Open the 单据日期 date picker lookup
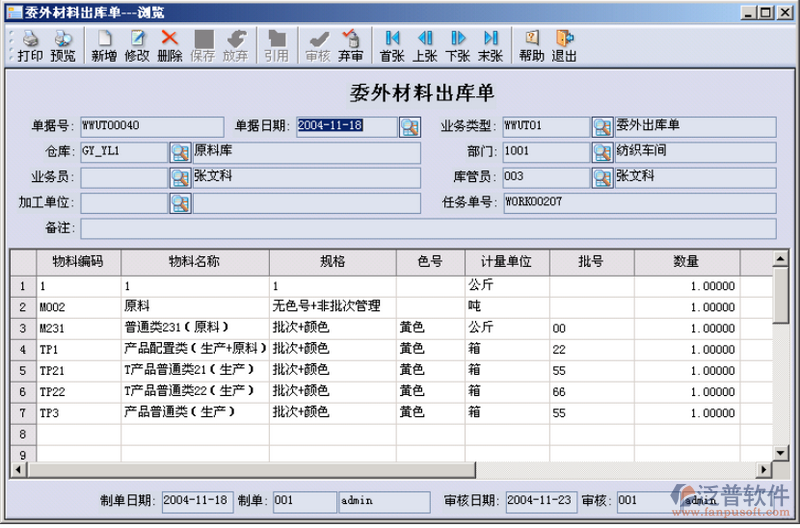 pos(410,127)
